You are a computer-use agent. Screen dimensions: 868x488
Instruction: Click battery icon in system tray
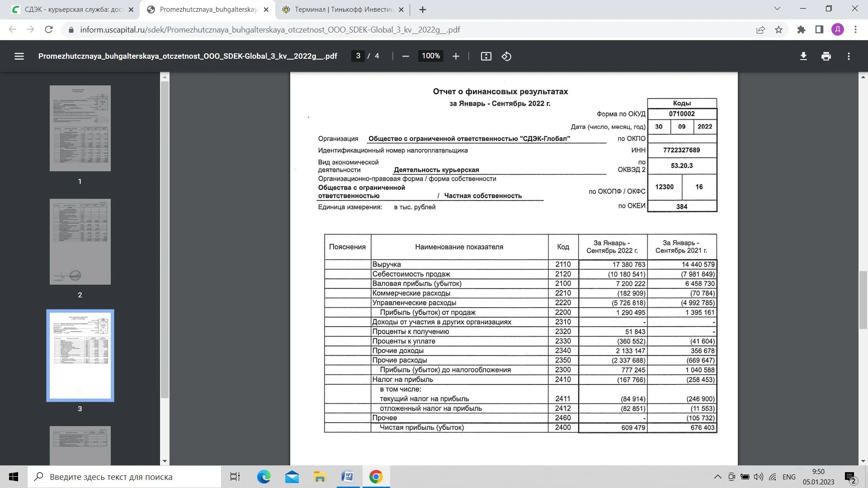click(x=745, y=477)
